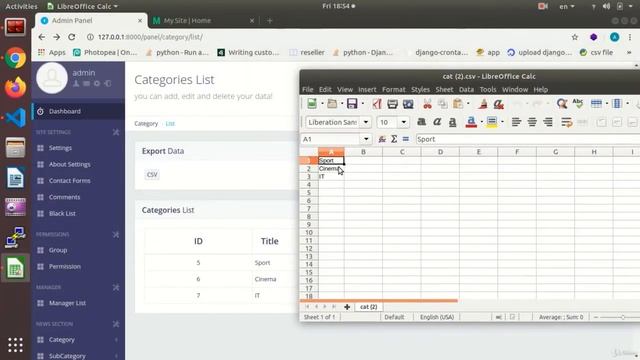Screen dimensions: 640x360
Task: Export as PDF icon in Calc toolbar
Action: (376, 104)
